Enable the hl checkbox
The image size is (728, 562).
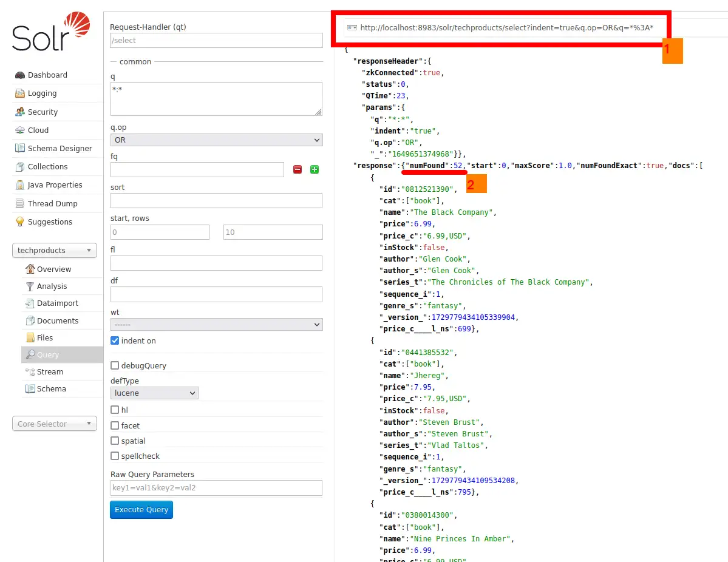pos(115,410)
